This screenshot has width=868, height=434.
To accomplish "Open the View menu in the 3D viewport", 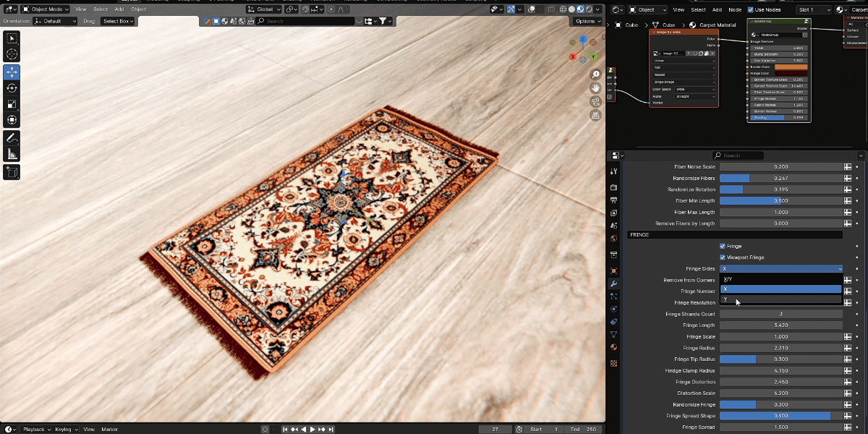I will (81, 9).
